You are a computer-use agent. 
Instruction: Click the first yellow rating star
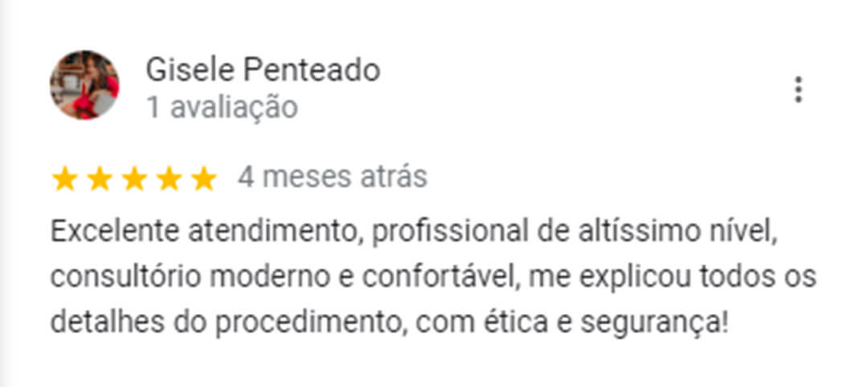coord(65,179)
